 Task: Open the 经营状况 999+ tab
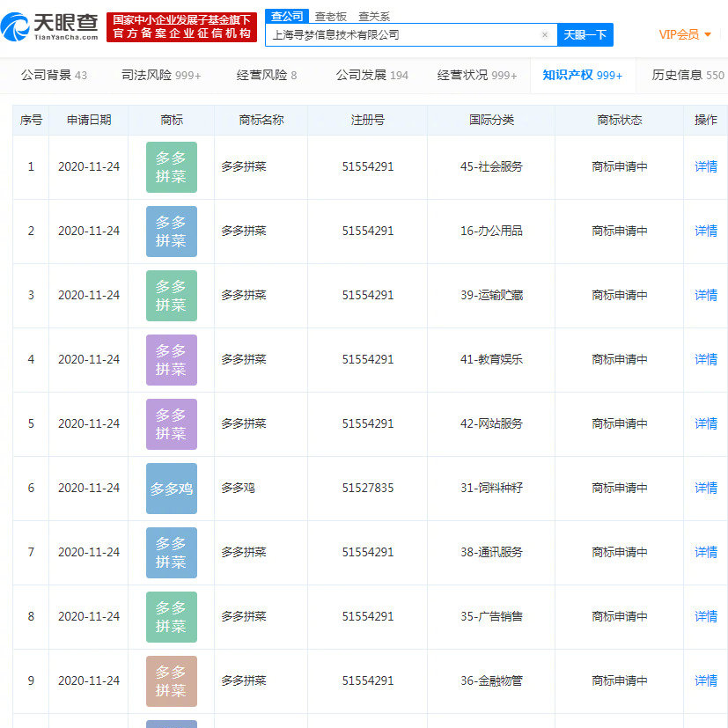[x=477, y=75]
